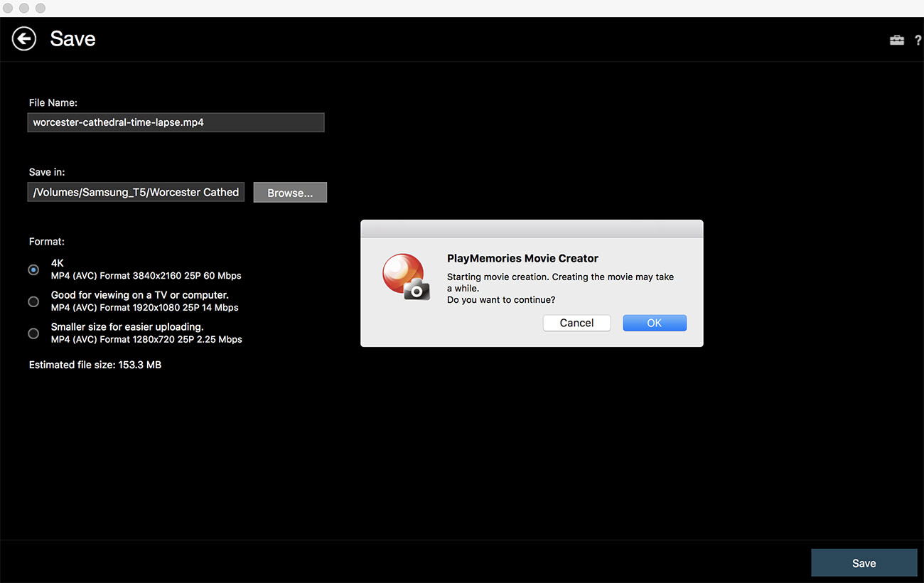Click the 'Format:' label
Image resolution: width=924 pixels, height=583 pixels.
[x=46, y=242]
